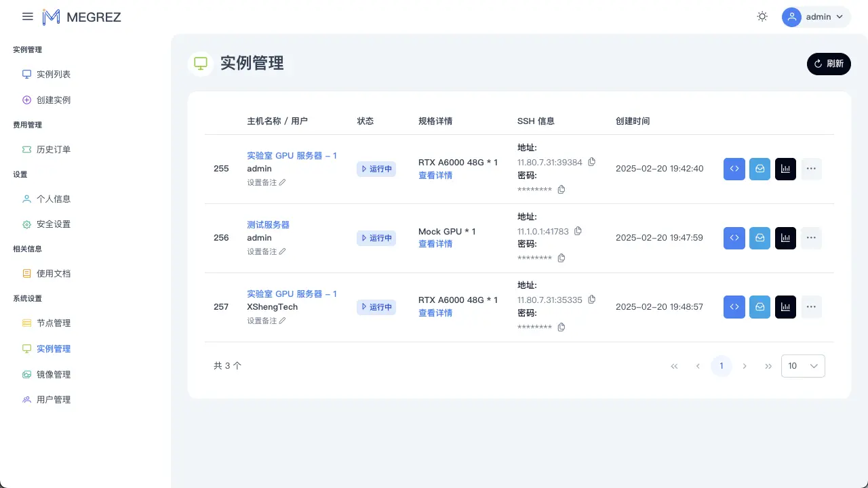Open 创建实例 sidebar item

click(x=54, y=100)
